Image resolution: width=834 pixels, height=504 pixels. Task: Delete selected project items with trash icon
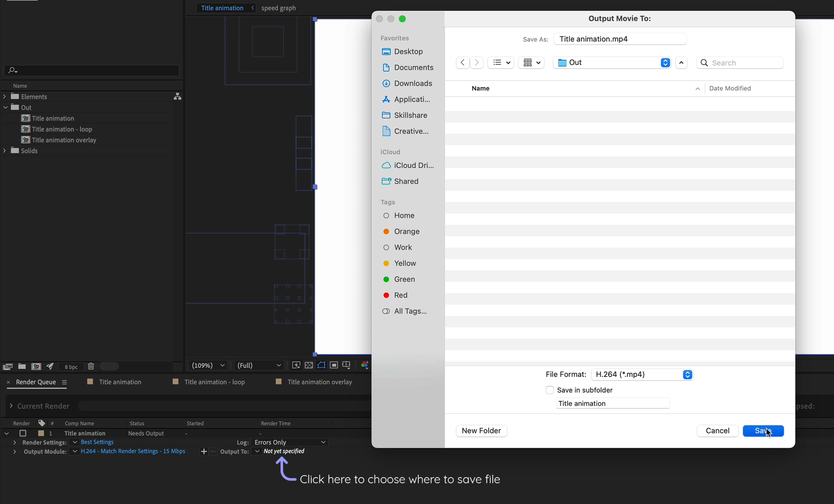(91, 366)
